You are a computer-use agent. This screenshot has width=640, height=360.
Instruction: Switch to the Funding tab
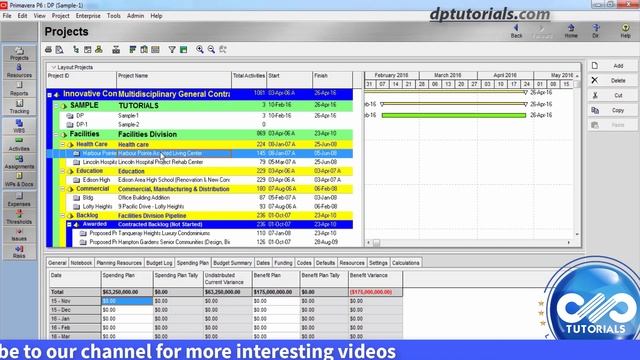click(283, 263)
